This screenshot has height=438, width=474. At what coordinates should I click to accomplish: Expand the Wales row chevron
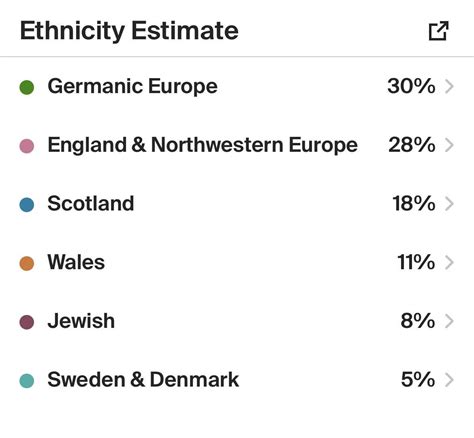click(x=449, y=262)
